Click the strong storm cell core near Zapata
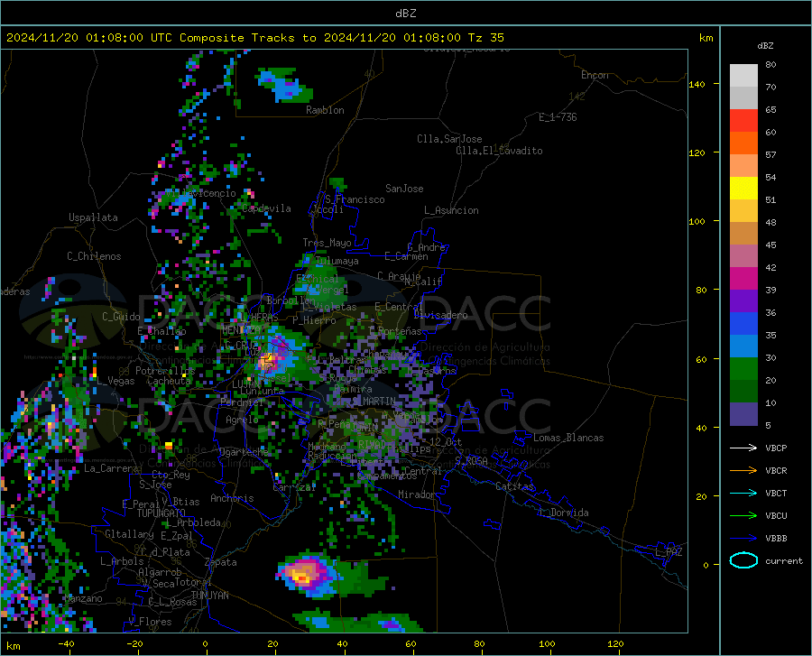 (x=303, y=575)
